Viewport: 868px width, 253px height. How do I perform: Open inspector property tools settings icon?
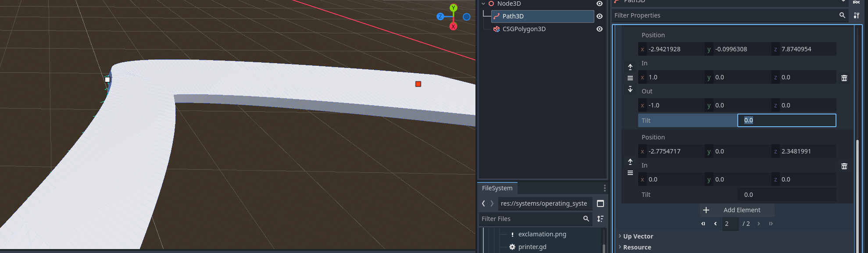857,15
